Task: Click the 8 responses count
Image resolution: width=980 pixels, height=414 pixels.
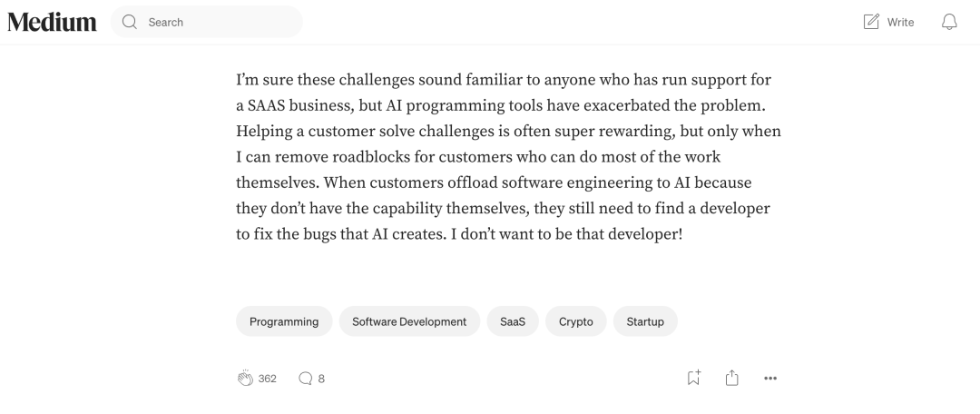Action: (321, 379)
